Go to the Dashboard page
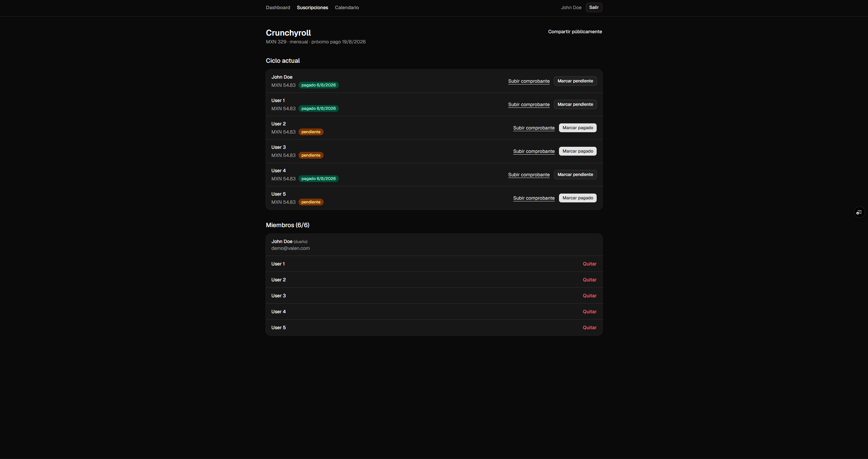The width and height of the screenshot is (868, 459). point(278,7)
